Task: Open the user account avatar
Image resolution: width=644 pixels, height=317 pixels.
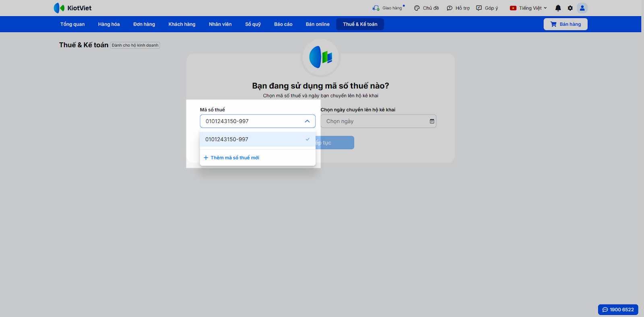Action: tap(582, 8)
